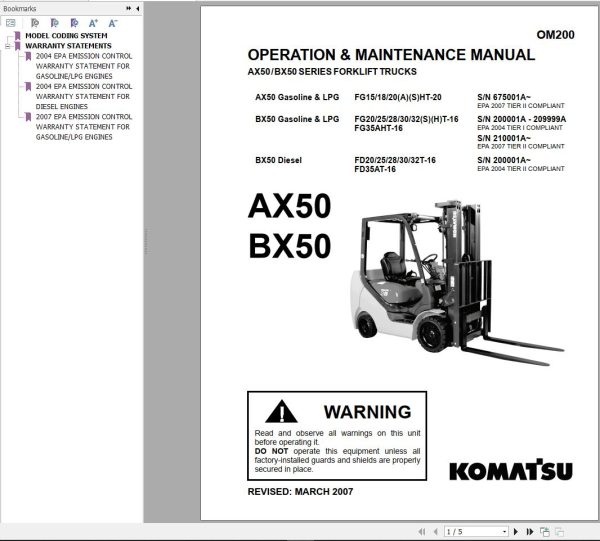Image resolution: width=600 pixels, height=541 pixels.
Task: Open MODEL CODING SYSTEM bookmark
Action: 66,36
